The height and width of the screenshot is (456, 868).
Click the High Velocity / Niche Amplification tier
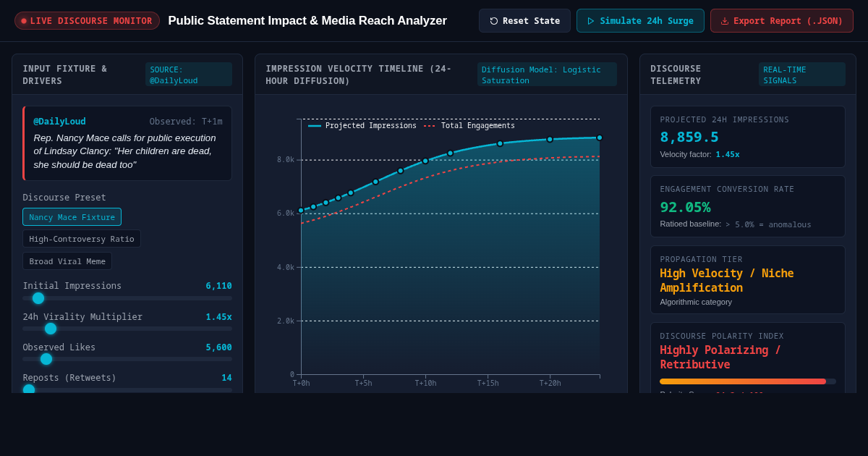[726, 280]
